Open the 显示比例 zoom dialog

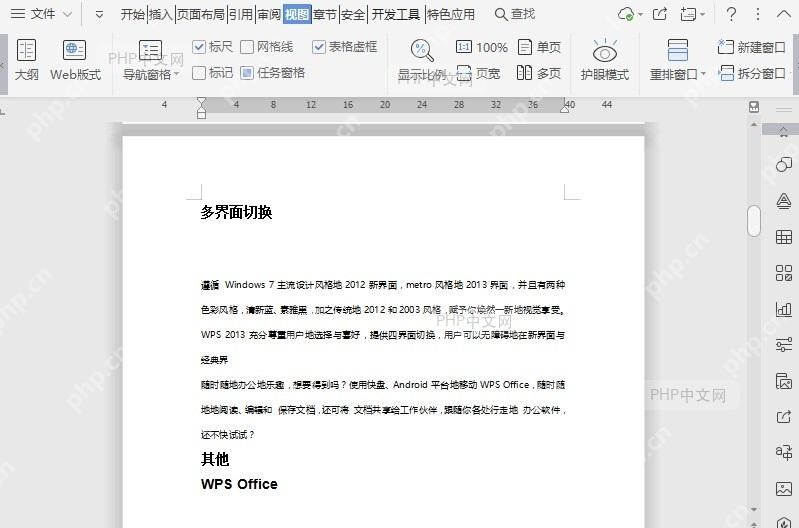(422, 60)
